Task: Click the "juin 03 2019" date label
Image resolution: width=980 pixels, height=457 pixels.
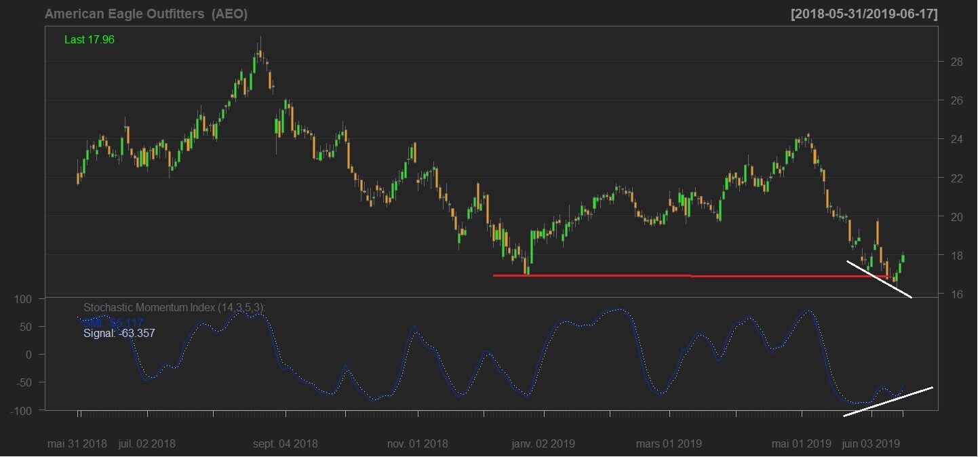Action: click(871, 444)
